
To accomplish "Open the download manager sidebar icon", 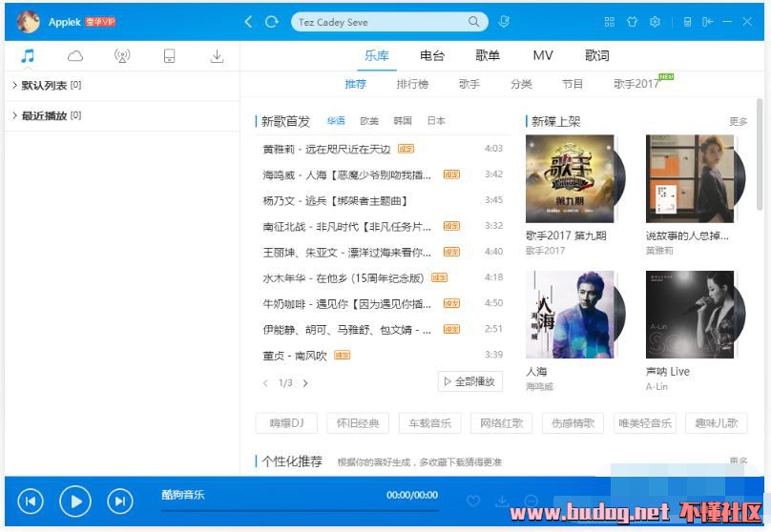I will coord(217,56).
